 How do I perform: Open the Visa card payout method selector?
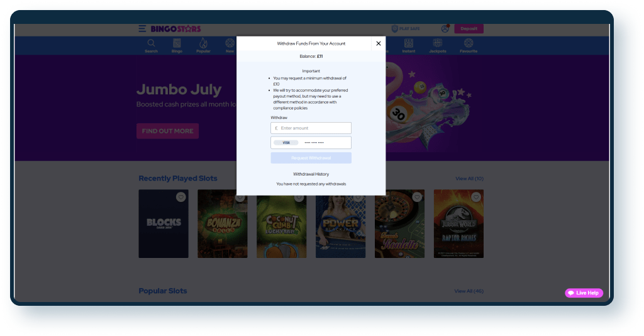[x=311, y=143]
